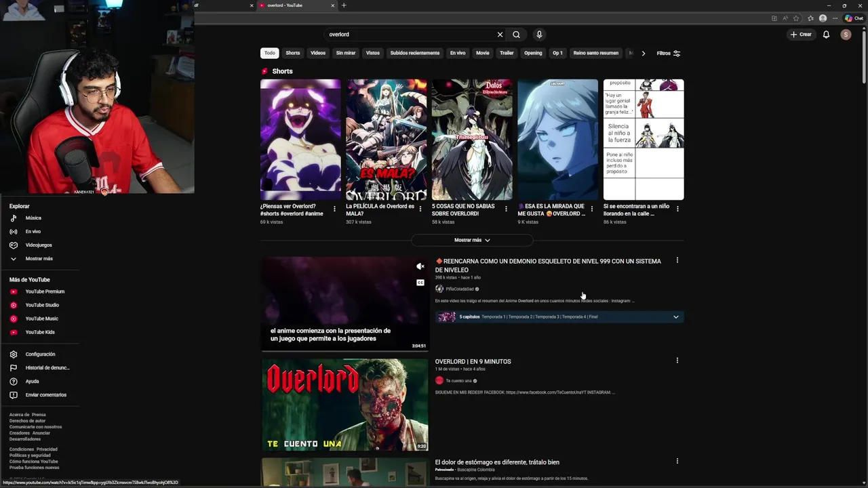The image size is (868, 488).
Task: Open PiñaColadaSad channel
Action: click(x=460, y=289)
